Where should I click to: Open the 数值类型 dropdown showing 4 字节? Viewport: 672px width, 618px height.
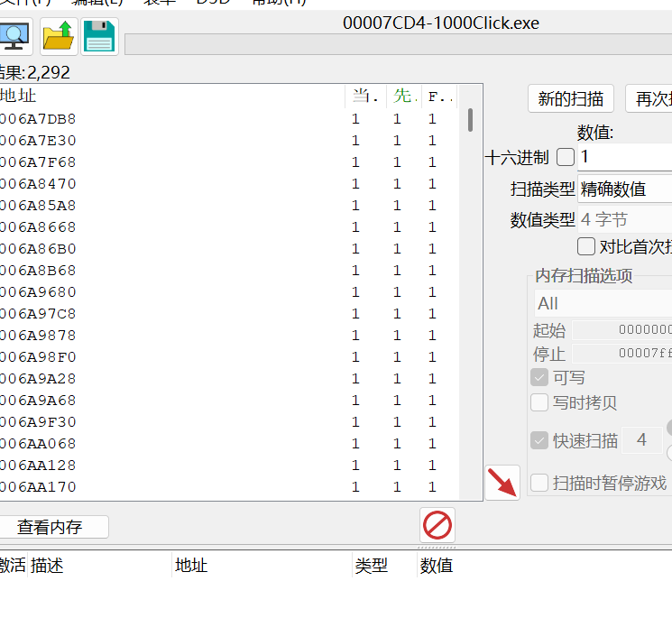[624, 219]
